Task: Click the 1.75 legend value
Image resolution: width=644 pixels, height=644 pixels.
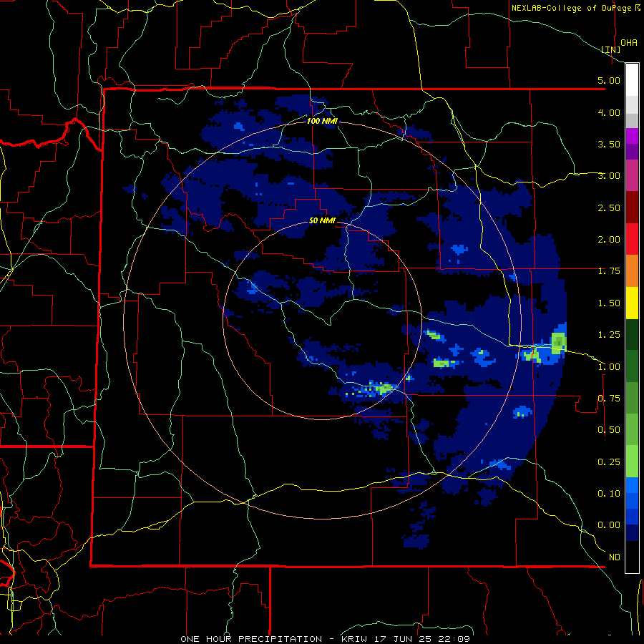Action: point(609,271)
